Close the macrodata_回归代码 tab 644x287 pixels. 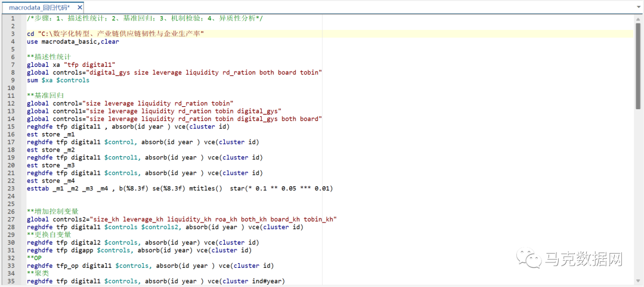80,8
